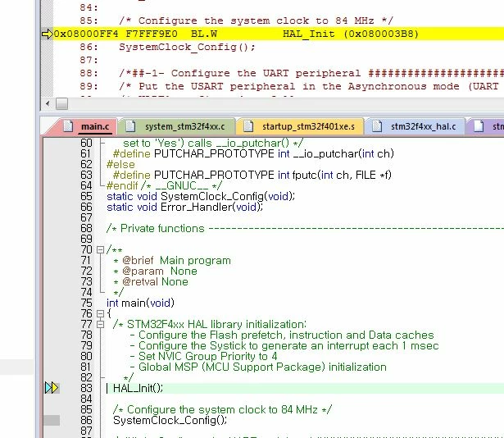This screenshot has width=504, height=438.
Task: Click line number 86 gutter marker
Action: pos(52,420)
